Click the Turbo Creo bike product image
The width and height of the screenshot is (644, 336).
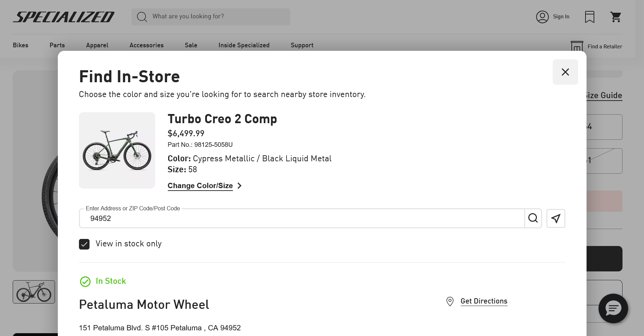tap(117, 150)
